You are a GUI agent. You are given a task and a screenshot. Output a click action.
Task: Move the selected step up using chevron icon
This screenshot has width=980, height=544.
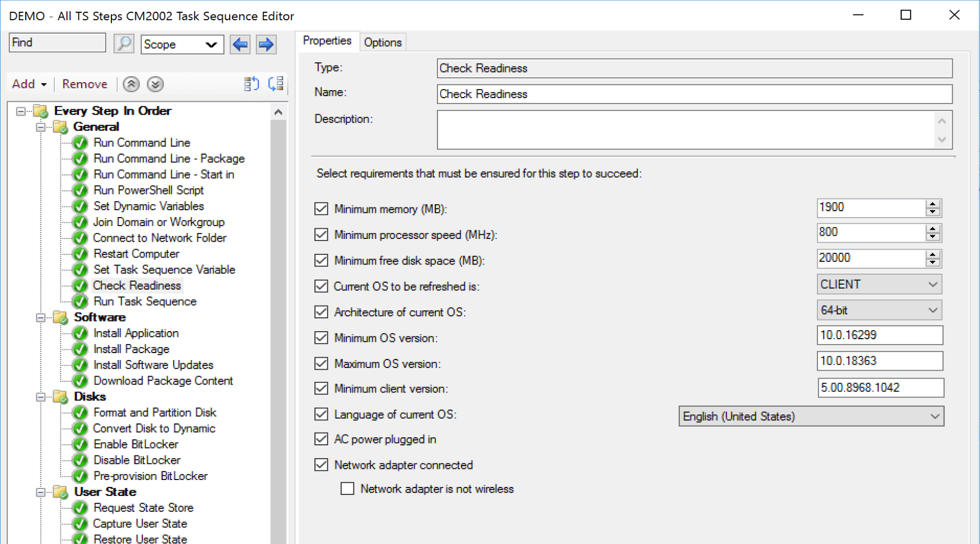131,84
